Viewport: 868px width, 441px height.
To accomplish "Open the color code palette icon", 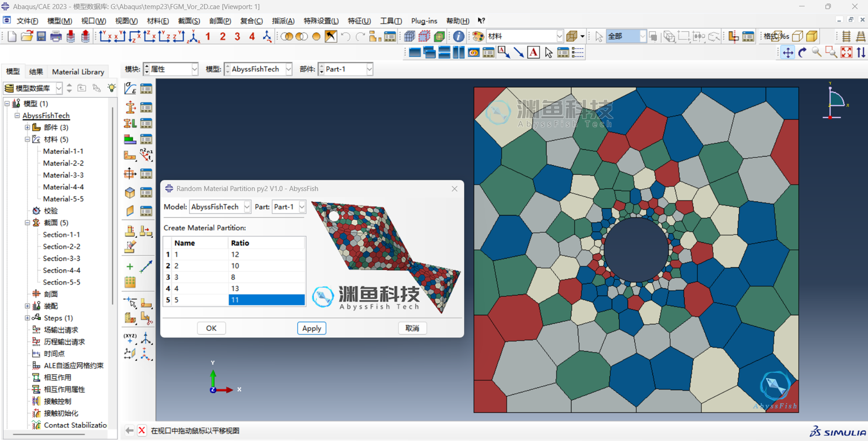I will [478, 36].
